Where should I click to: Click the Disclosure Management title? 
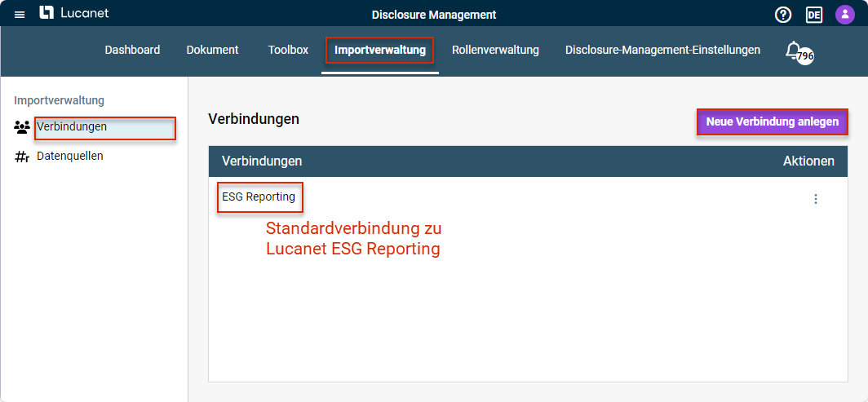(434, 15)
